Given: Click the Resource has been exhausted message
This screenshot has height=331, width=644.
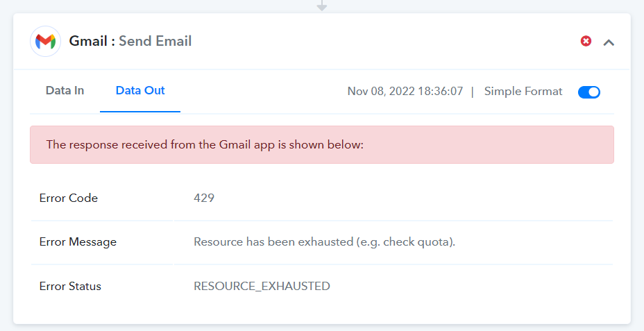Looking at the screenshot, I should [325, 242].
